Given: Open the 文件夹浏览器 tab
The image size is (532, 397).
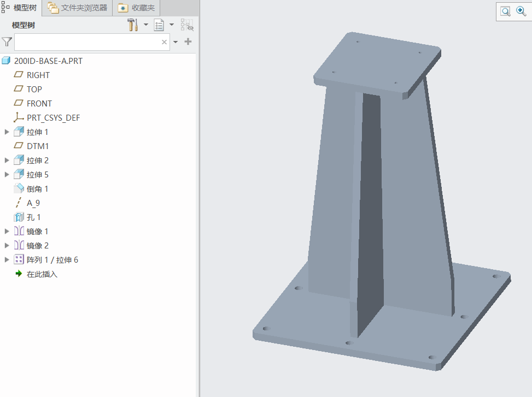Looking at the screenshot, I should pyautogui.click(x=77, y=8).
